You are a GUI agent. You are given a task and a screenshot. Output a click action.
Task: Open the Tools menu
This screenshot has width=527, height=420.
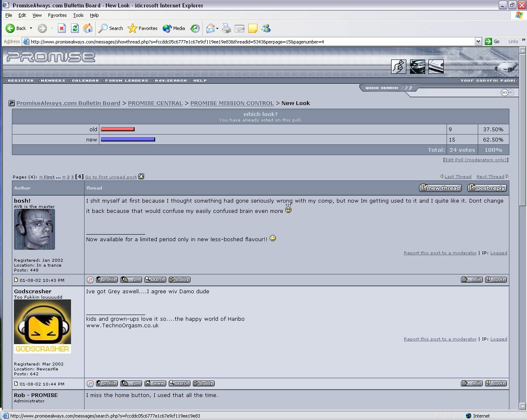pos(78,15)
